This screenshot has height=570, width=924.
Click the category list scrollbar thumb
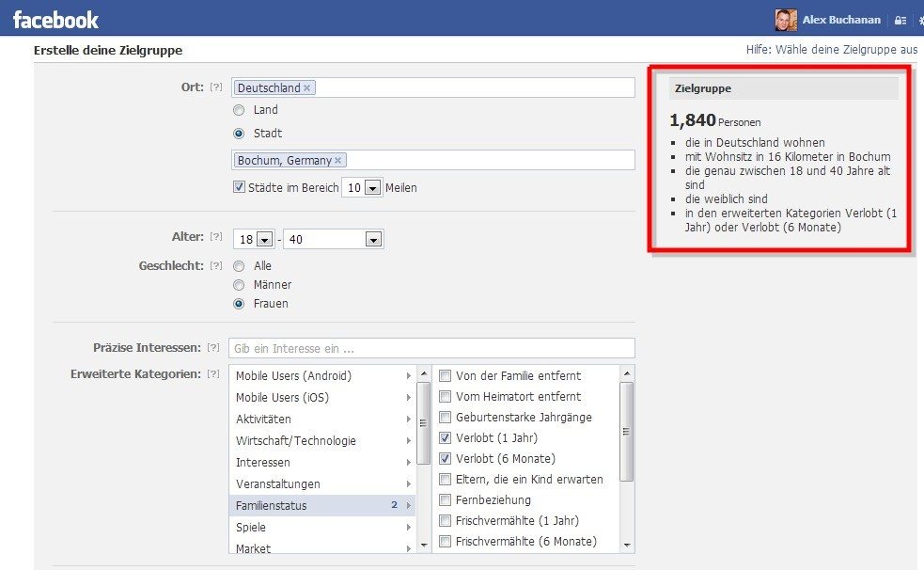point(424,423)
